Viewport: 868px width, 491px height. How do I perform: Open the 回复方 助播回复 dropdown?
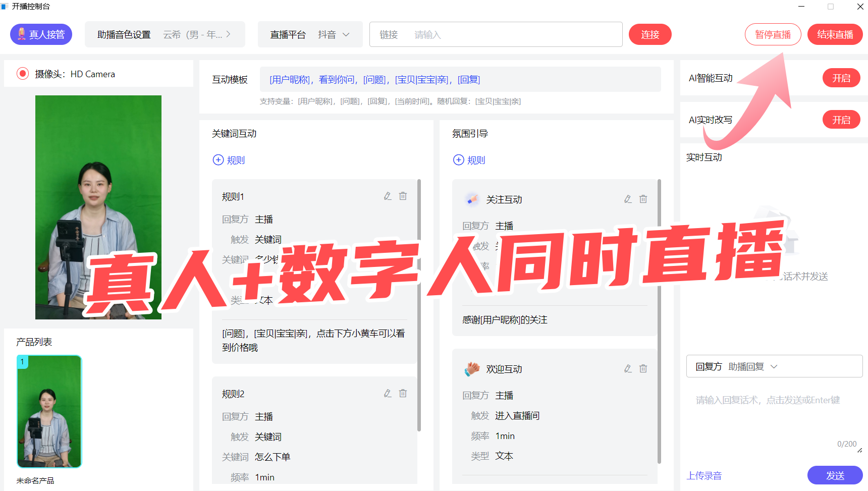[x=774, y=366]
